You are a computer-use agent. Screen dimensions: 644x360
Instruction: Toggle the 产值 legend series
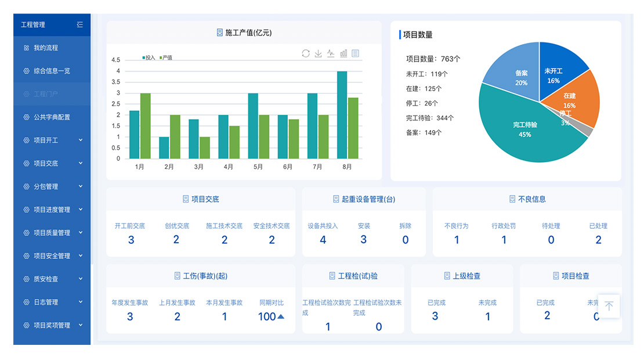(x=165, y=57)
